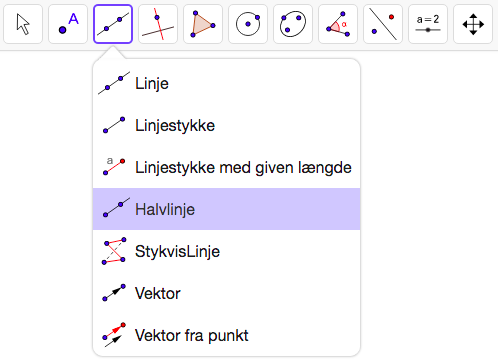The width and height of the screenshot is (498, 364).
Task: Select the Polygon tool
Action: (203, 24)
